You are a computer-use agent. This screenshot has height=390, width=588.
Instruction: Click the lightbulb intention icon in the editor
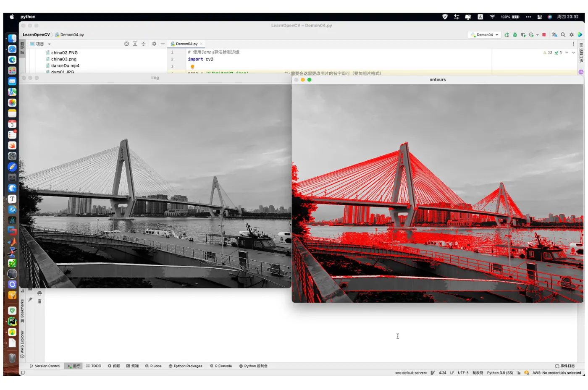point(192,67)
